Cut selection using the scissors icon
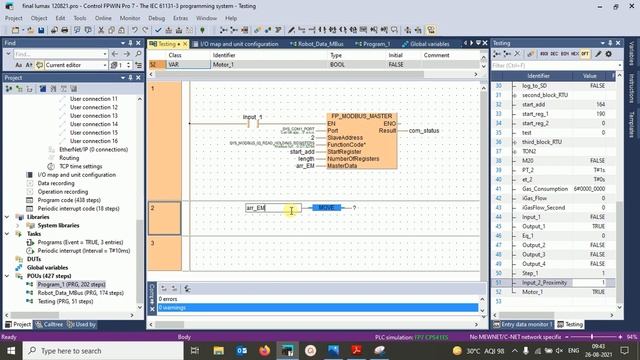The height and width of the screenshot is (360, 640). (x=101, y=30)
